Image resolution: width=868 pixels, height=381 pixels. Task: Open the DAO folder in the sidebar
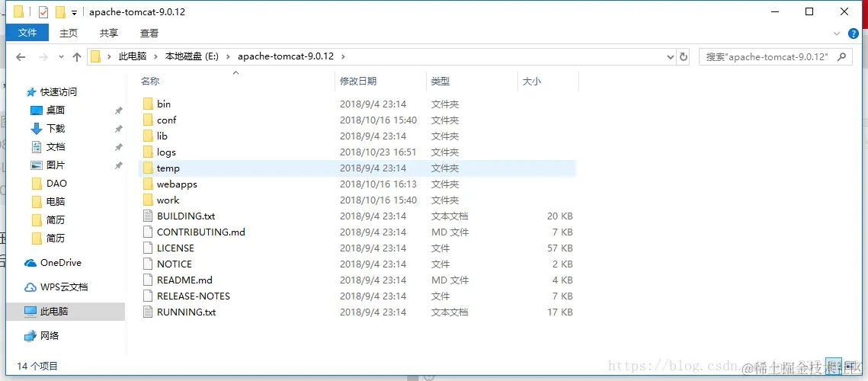click(x=56, y=184)
